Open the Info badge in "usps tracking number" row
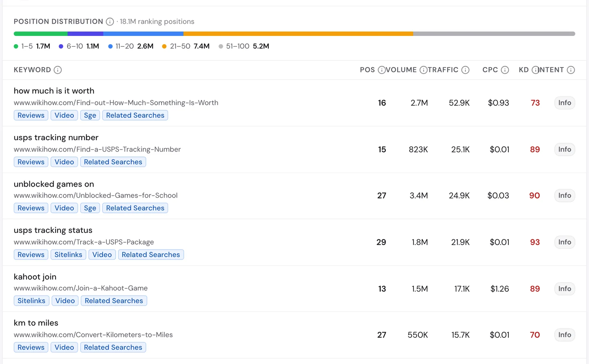Image resolution: width=589 pixels, height=364 pixels. tap(565, 150)
